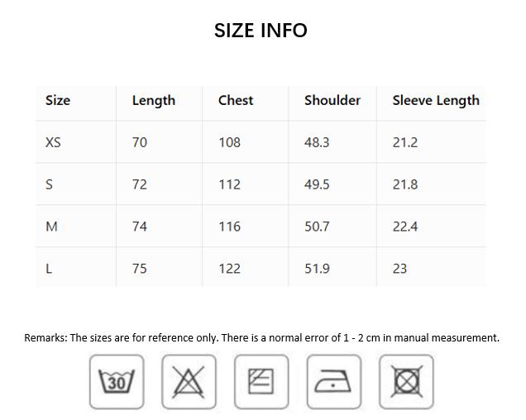The image size is (526, 420).
Task: Click the do not bleach icon
Action: 189,382
